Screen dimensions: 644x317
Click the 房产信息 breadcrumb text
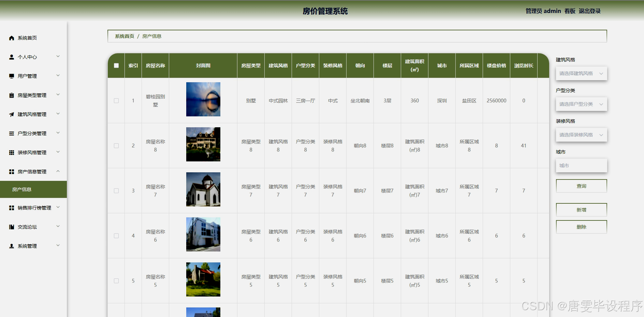click(x=152, y=36)
